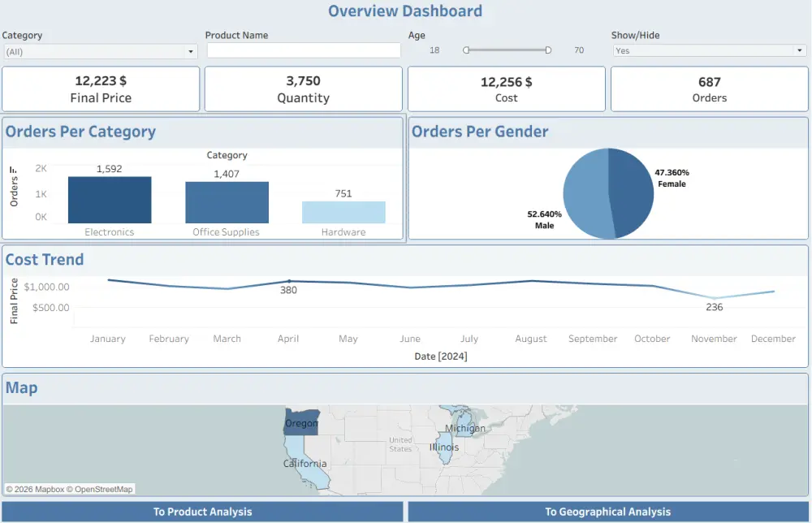
Task: Navigate using the To Geographical Analysis button
Action: coord(608,512)
